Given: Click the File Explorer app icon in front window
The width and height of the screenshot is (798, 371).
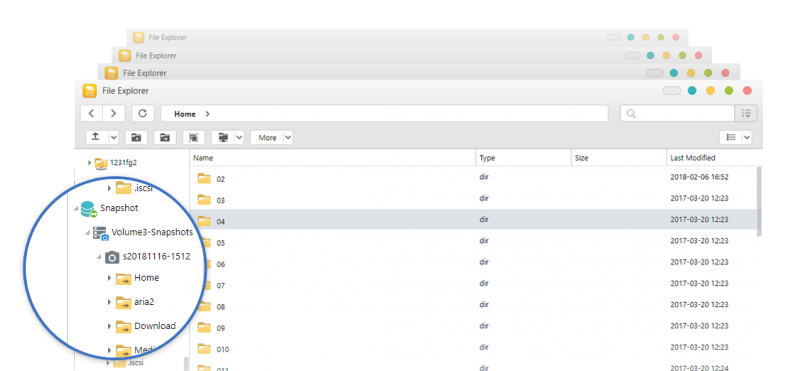Looking at the screenshot, I should (x=90, y=91).
